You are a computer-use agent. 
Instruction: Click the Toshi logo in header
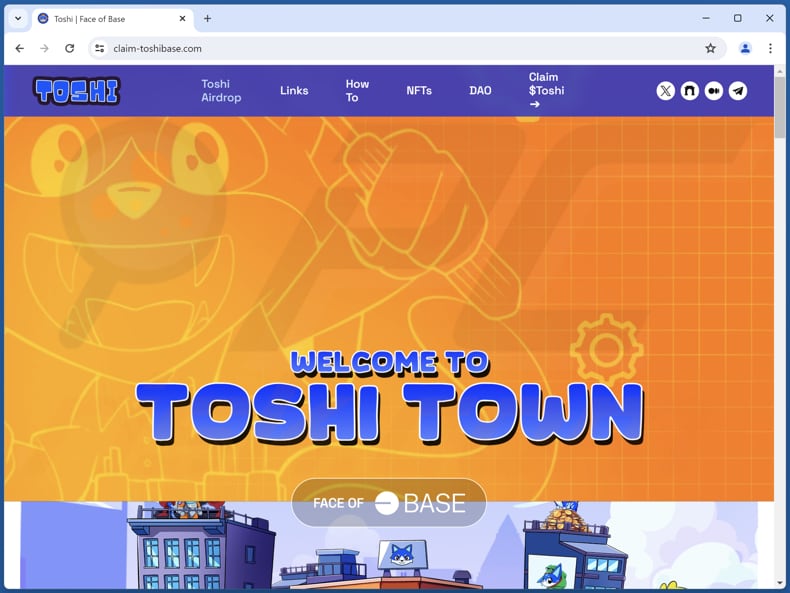tap(76, 91)
